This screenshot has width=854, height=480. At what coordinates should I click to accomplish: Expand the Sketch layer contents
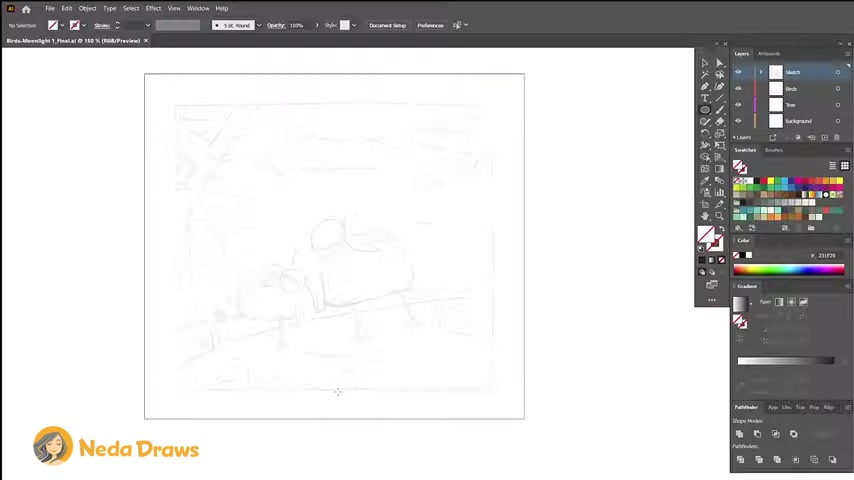761,72
